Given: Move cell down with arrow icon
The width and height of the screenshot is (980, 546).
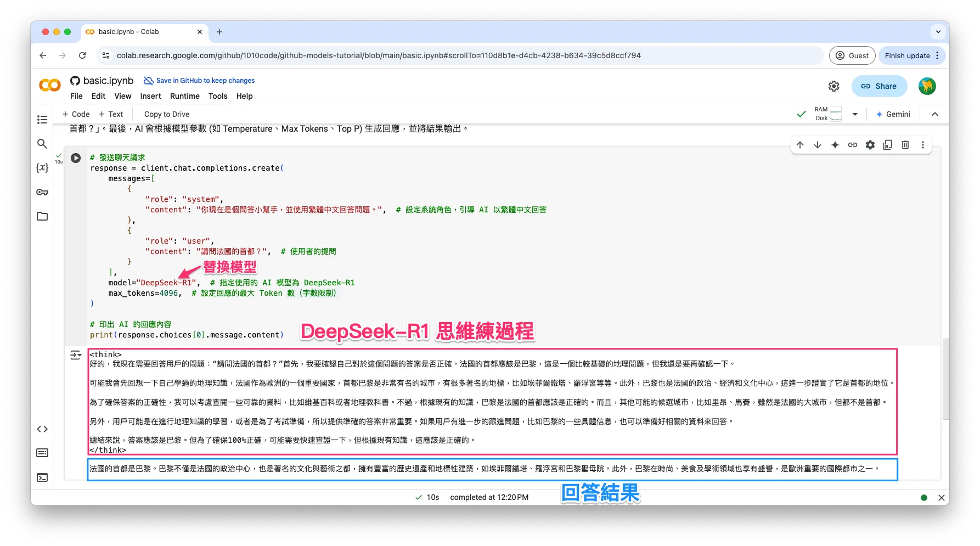Looking at the screenshot, I should click(818, 145).
